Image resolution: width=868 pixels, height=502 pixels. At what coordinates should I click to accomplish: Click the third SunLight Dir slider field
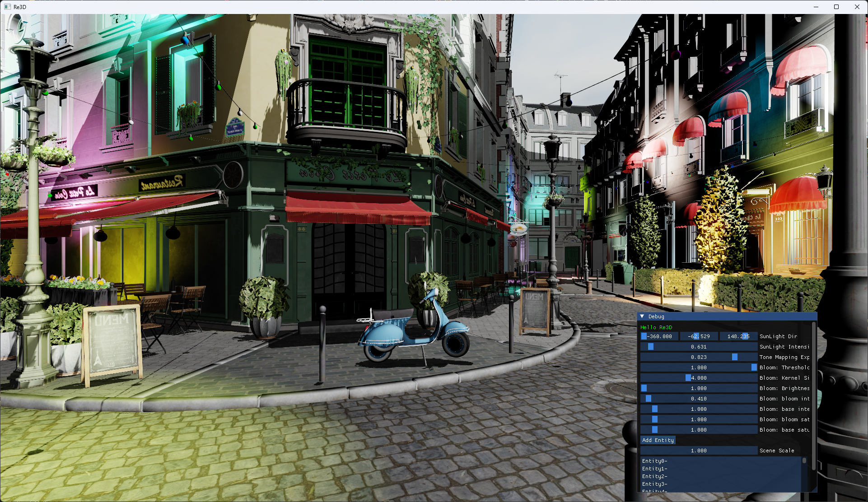[738, 336]
